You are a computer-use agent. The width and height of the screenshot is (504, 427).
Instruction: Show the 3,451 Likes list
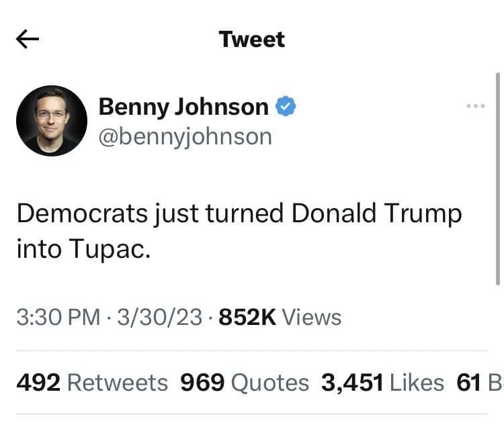click(382, 383)
